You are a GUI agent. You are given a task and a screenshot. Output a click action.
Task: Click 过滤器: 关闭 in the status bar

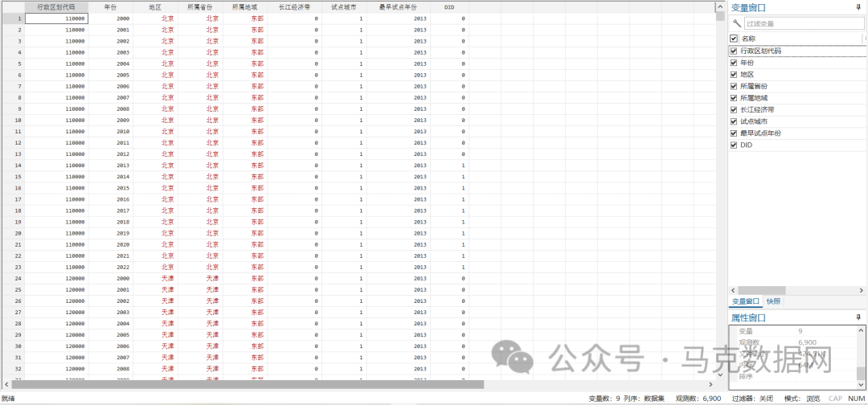pos(752,399)
